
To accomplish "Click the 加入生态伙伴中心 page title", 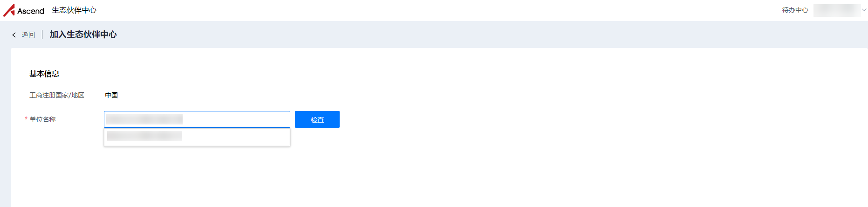I will pyautogui.click(x=83, y=34).
